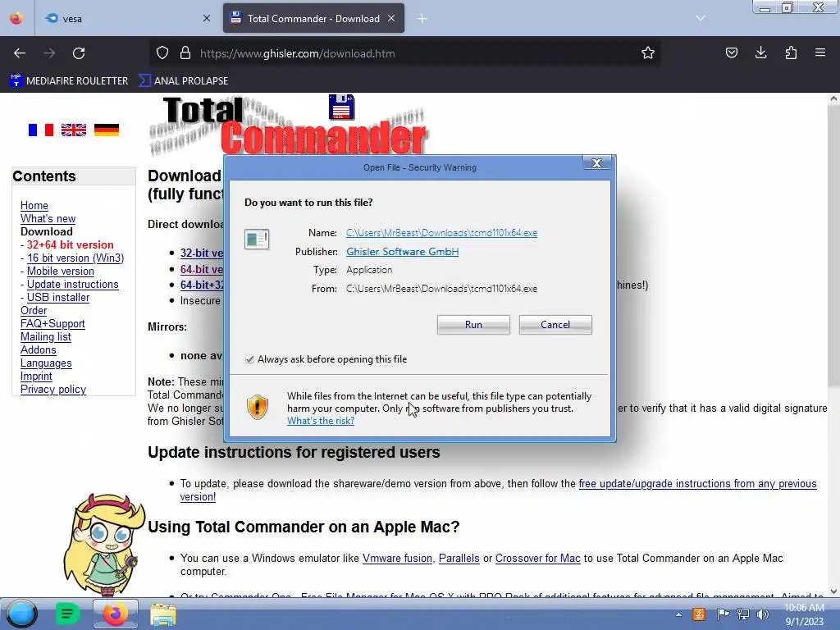The width and height of the screenshot is (840, 630).
Task: Open the Parallels link
Action: tap(459, 558)
